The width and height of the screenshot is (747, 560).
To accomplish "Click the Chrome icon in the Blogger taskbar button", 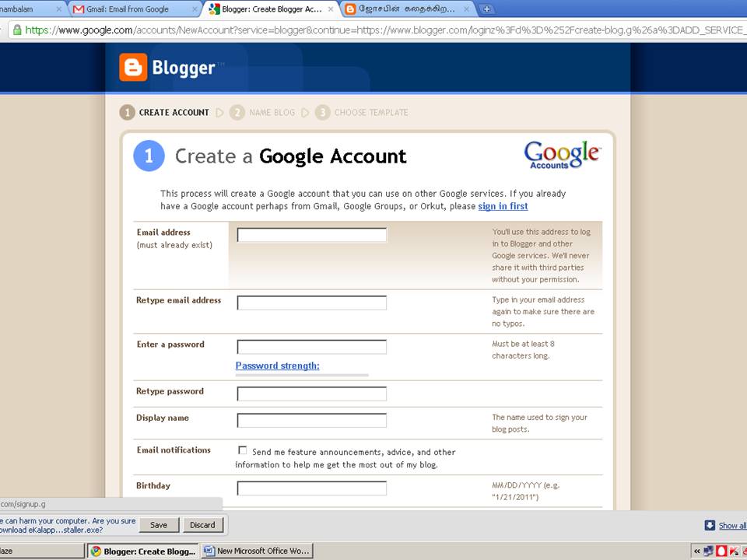I will [x=96, y=551].
